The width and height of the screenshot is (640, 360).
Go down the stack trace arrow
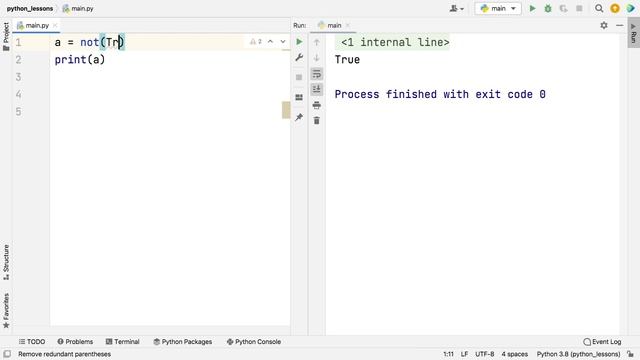pyautogui.click(x=316, y=58)
